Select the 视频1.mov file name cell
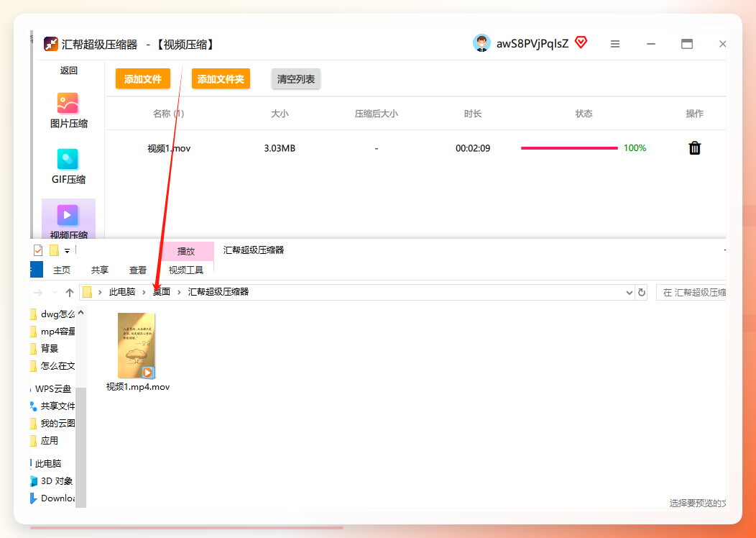This screenshot has width=756, height=538. 169,148
